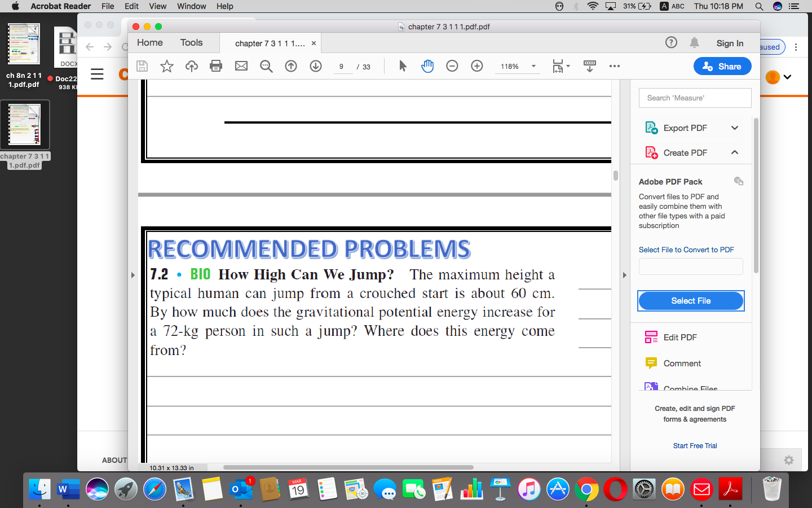Click the page number field showing 9
812x508 pixels.
pos(341,67)
